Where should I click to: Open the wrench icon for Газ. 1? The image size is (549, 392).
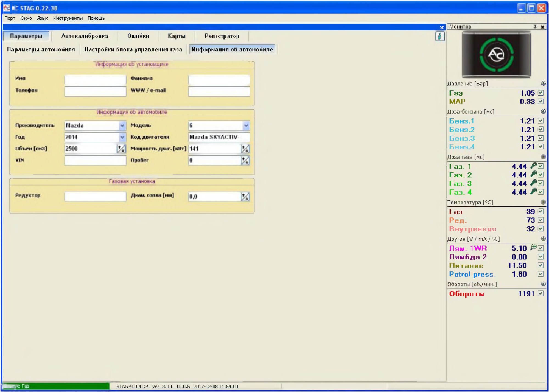click(533, 166)
